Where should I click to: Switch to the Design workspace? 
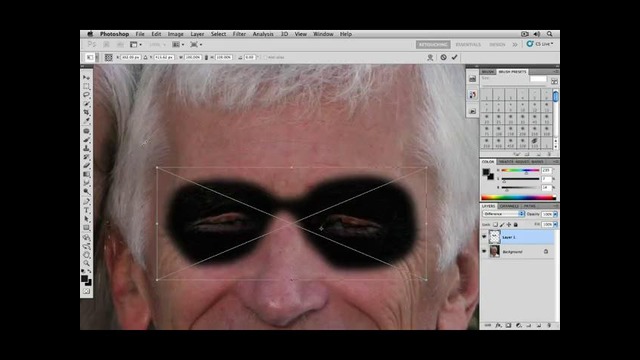tap(497, 44)
